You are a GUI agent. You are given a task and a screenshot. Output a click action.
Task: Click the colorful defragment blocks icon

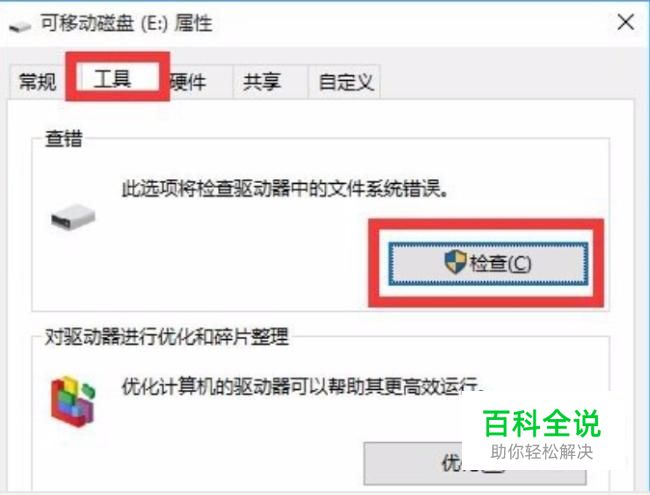pyautogui.click(x=73, y=401)
